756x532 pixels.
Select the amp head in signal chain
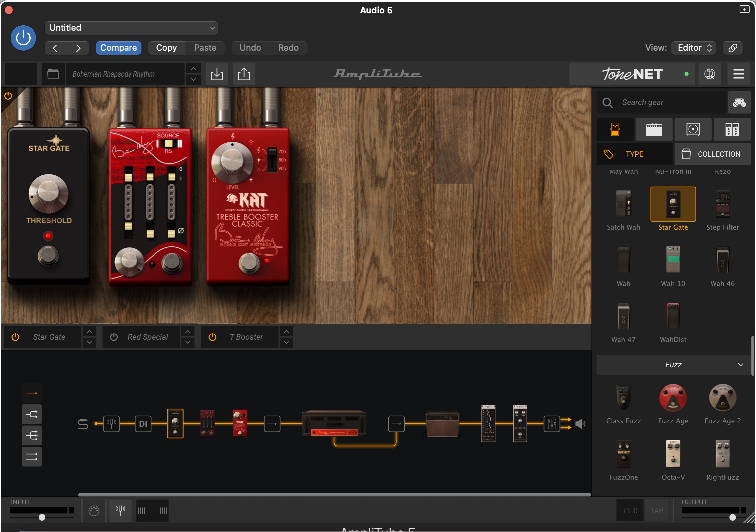[334, 423]
